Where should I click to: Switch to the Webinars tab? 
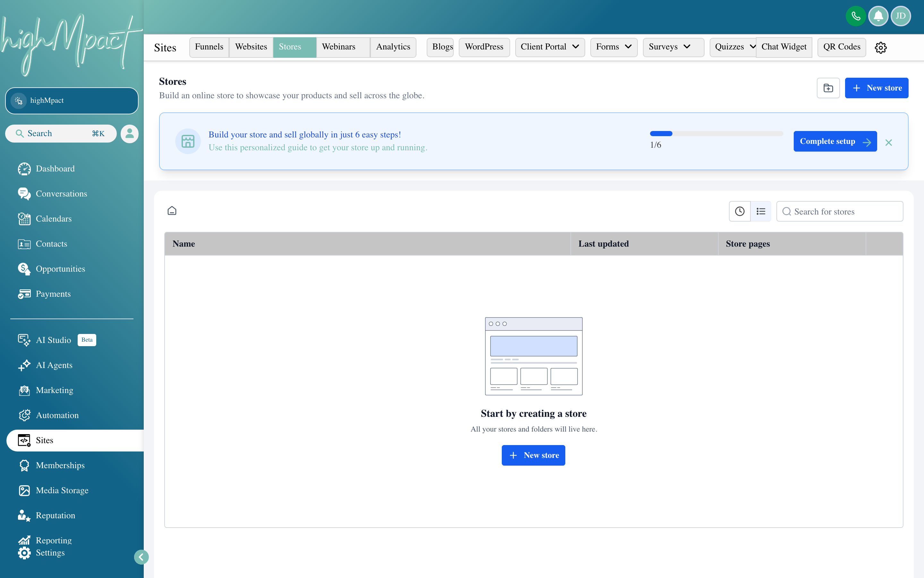point(343,47)
